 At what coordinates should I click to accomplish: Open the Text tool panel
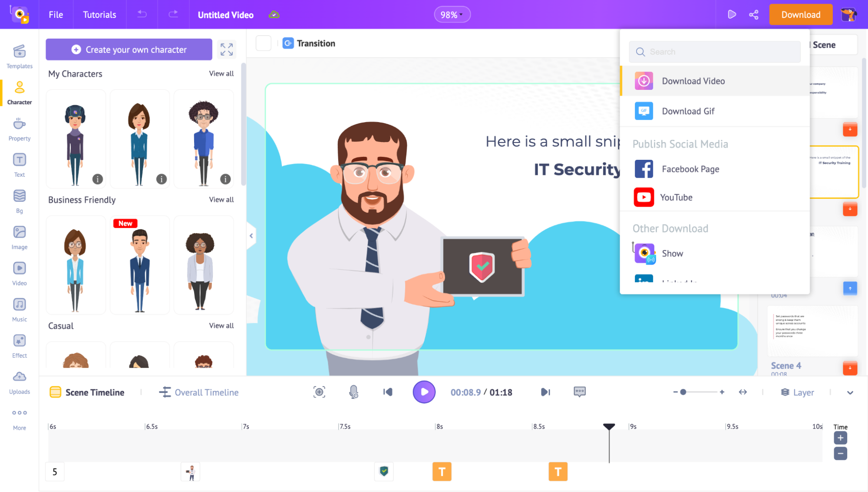[20, 165]
